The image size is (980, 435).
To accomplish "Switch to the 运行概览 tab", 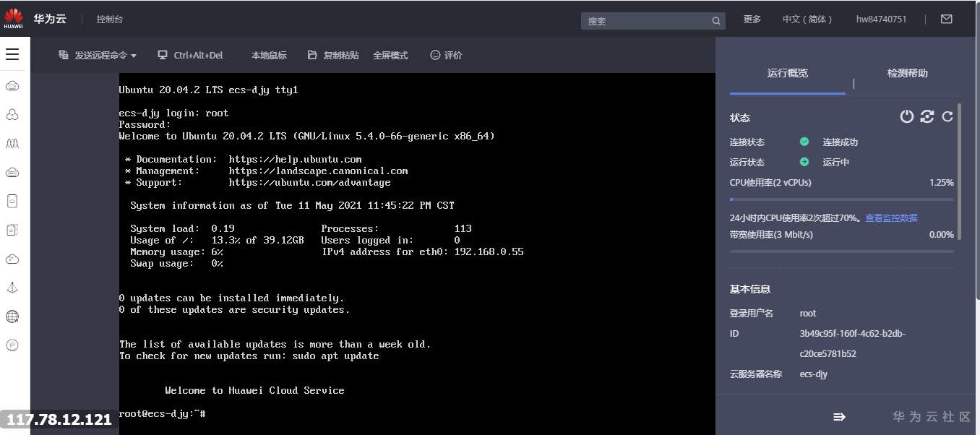I will click(787, 73).
